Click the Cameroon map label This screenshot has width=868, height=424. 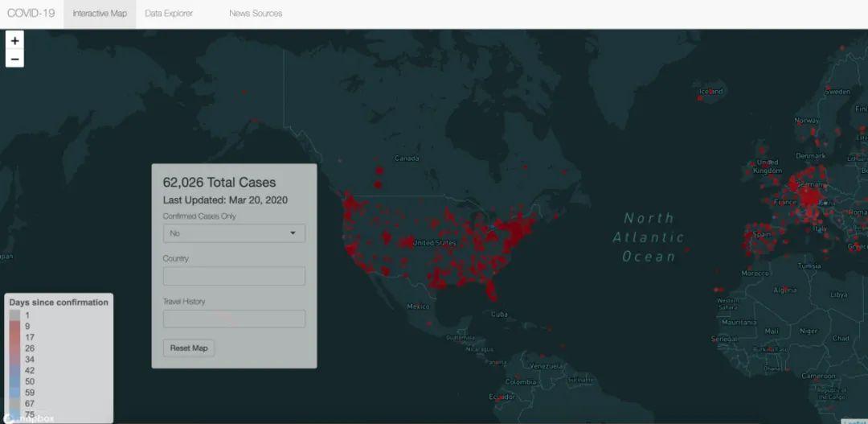pyautogui.click(x=818, y=376)
